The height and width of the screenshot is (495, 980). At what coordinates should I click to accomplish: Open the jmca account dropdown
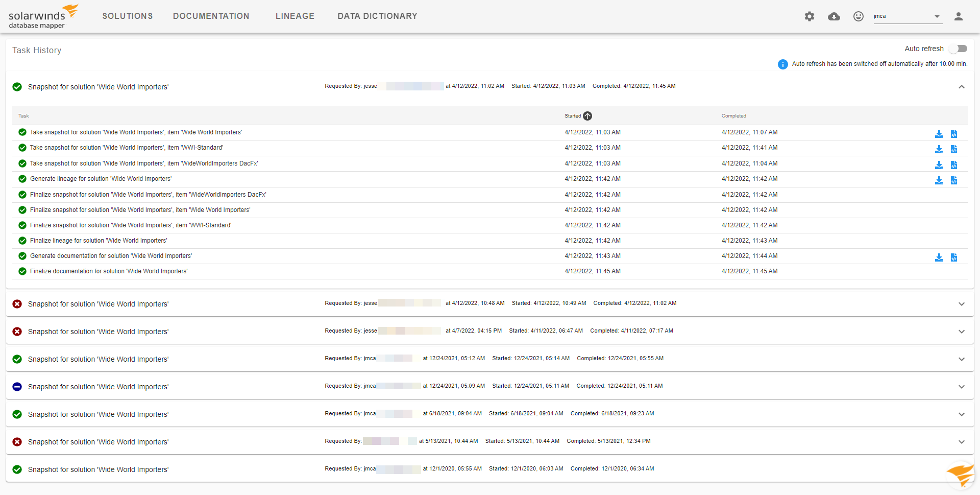coord(907,16)
